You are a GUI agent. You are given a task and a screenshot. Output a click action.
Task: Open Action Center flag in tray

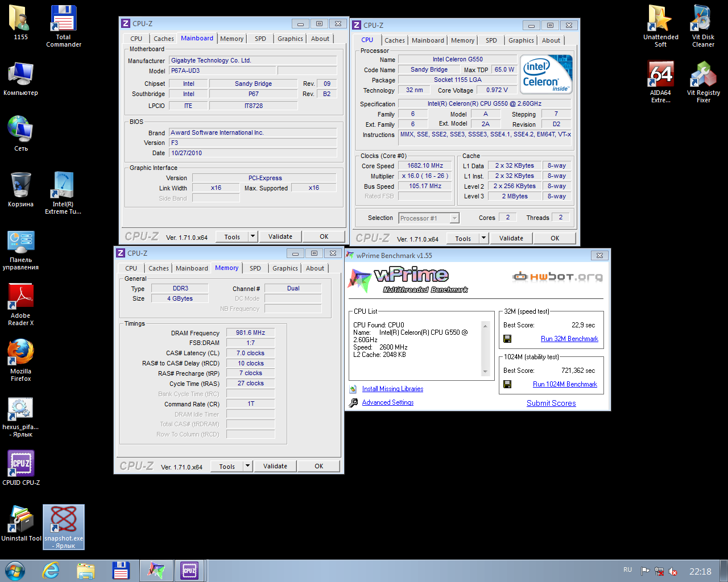[x=645, y=571]
